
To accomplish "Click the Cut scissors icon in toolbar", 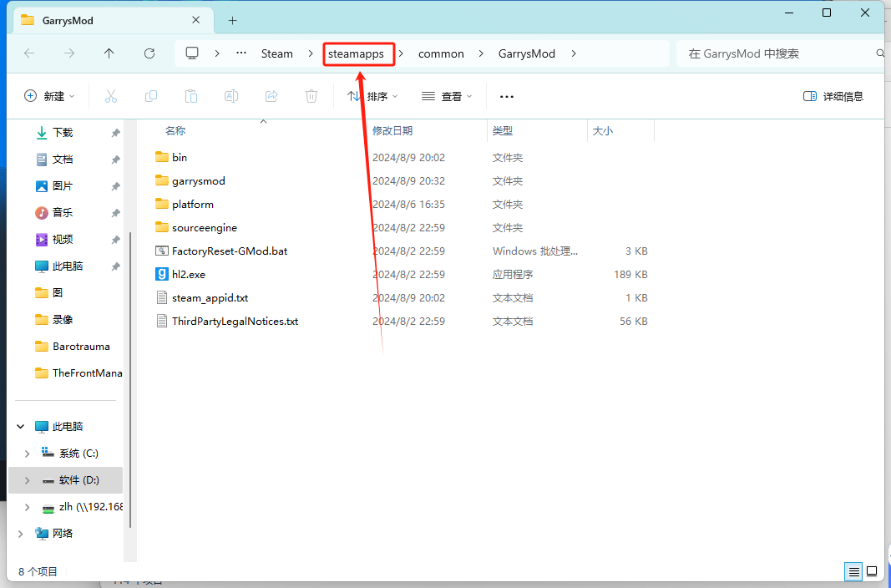I will tap(111, 96).
